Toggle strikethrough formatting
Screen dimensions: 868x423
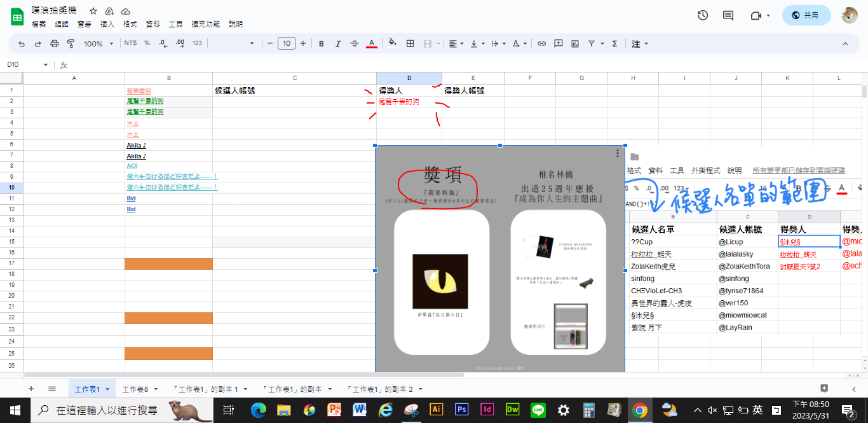click(355, 44)
